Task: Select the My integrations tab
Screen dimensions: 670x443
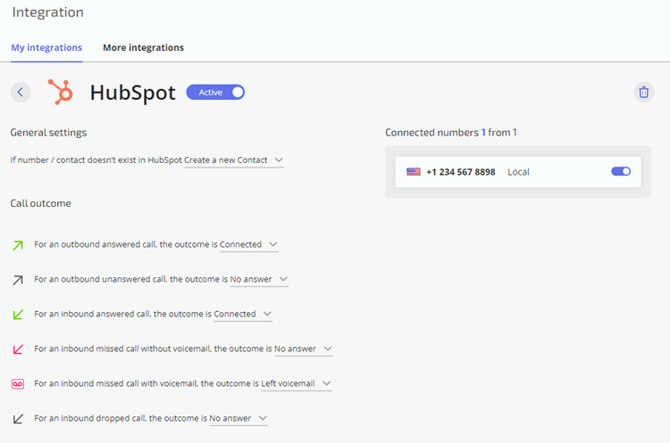Action: click(x=47, y=47)
